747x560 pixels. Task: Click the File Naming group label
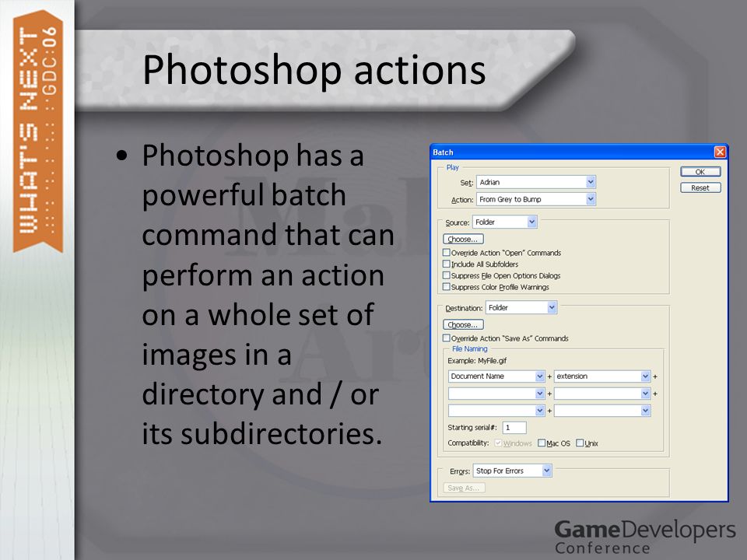[x=470, y=349]
